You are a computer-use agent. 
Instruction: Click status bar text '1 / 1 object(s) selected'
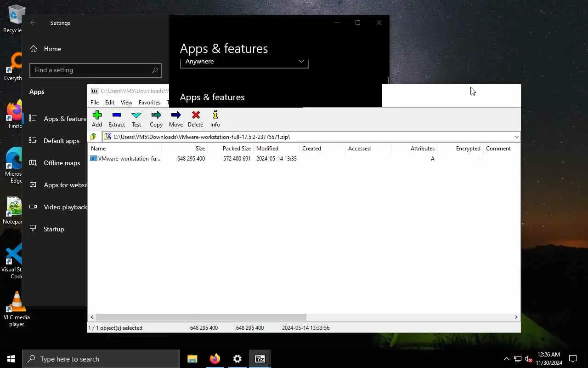click(x=116, y=328)
